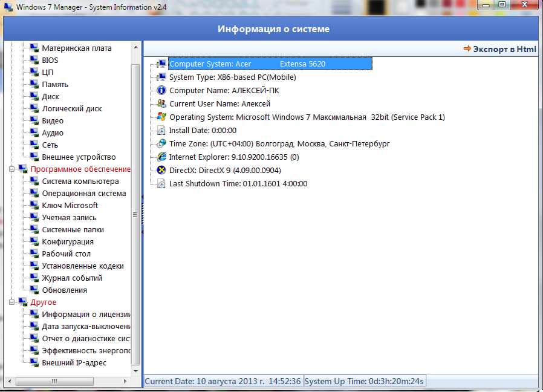
Task: Select the System Type: X86-based PC row
Action: point(232,77)
